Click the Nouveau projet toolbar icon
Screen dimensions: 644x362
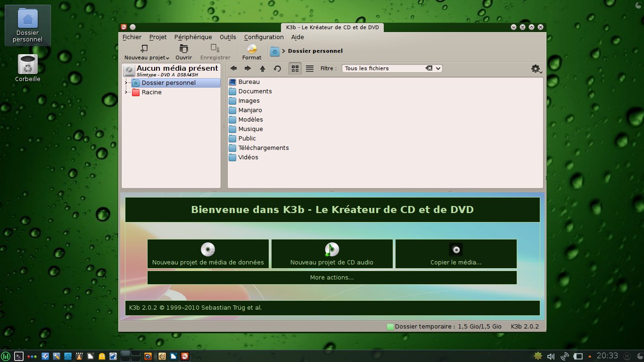point(144,49)
